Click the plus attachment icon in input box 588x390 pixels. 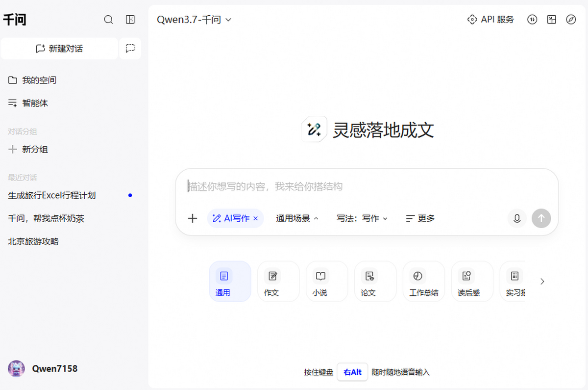pos(193,218)
